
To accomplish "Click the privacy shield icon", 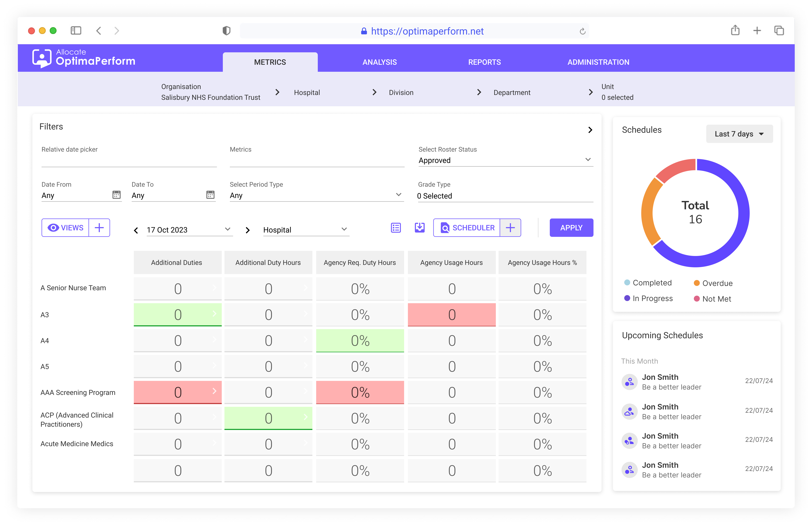I will tap(227, 31).
